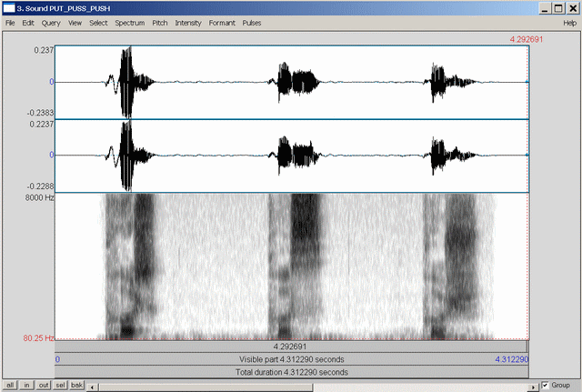582x392 pixels.
Task: Open the Spectrum menu
Action: point(130,22)
